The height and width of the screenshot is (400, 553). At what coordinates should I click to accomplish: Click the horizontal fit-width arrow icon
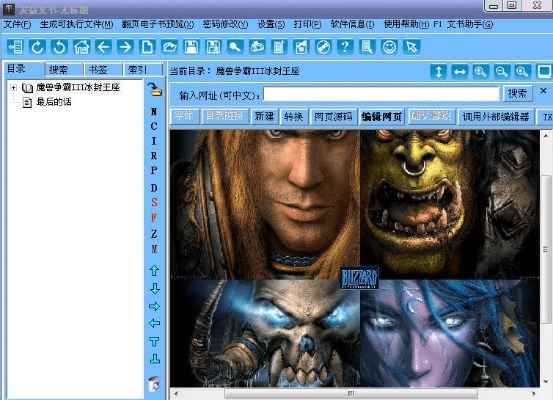click(460, 72)
